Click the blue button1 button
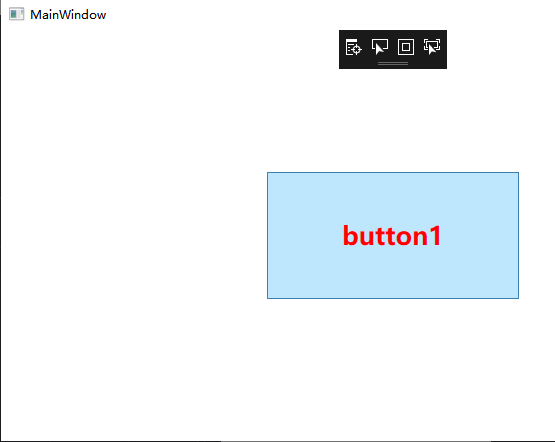The width and height of the screenshot is (555, 442). pos(393,235)
